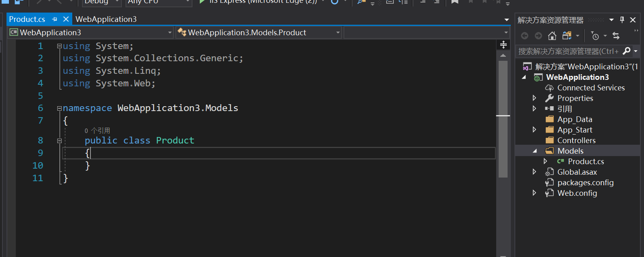The image size is (644, 257).
Task: Collapse the Models folder node
Action: point(535,151)
